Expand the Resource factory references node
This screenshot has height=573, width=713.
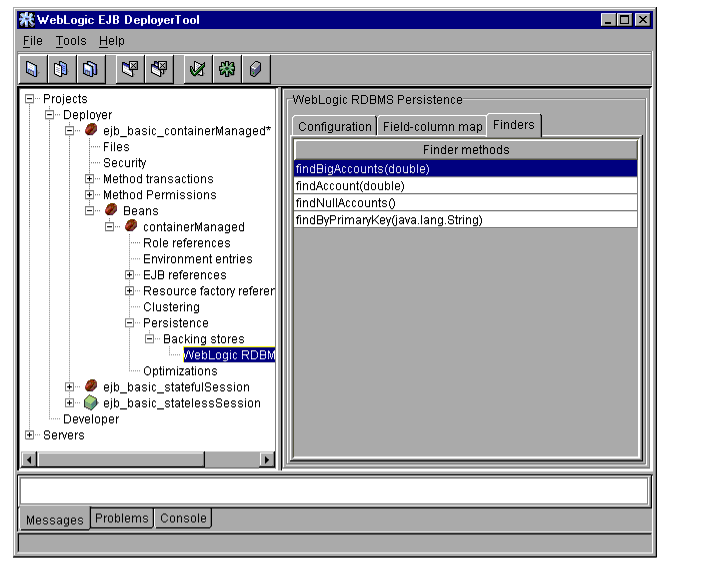(130, 291)
